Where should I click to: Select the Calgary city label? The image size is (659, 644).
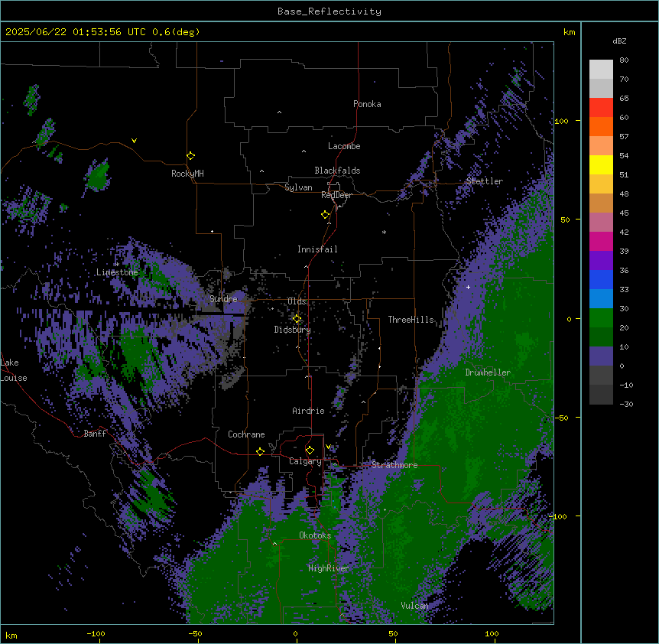tap(306, 461)
